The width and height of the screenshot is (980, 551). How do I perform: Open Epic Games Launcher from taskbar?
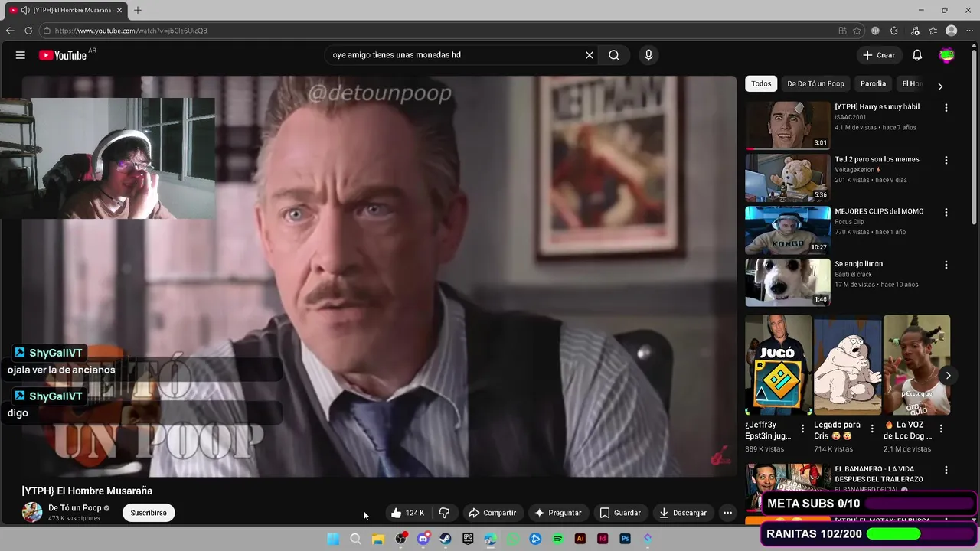468,539
